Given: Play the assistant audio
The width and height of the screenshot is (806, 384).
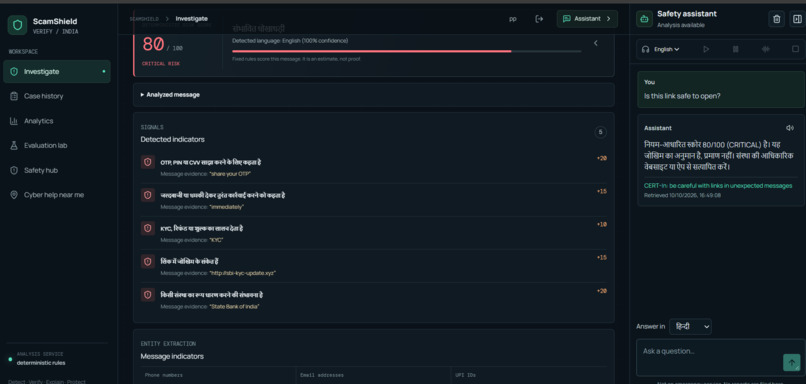Looking at the screenshot, I should 706,49.
